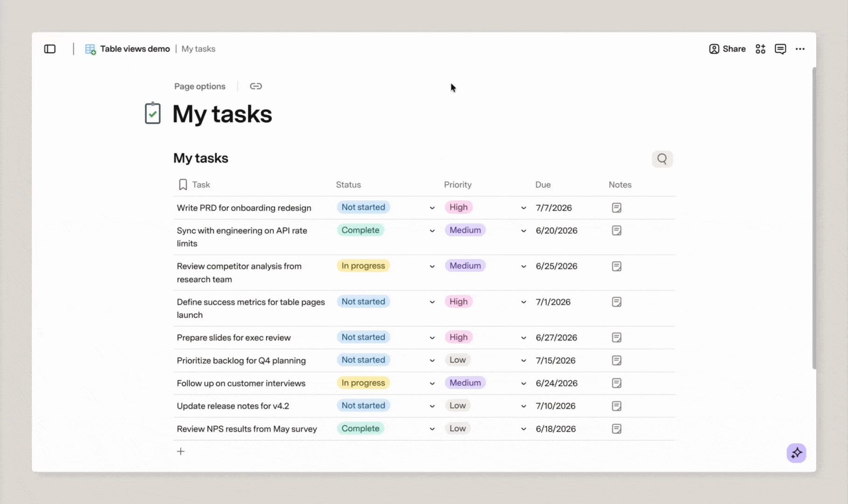Open notes icon for Update release notes row
The height and width of the screenshot is (504, 848).
point(616,406)
